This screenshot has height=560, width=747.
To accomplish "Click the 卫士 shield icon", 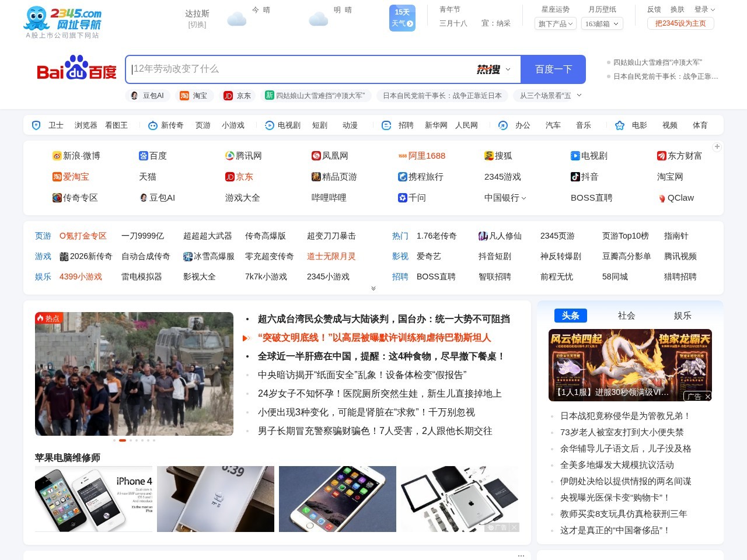I will pos(36,125).
